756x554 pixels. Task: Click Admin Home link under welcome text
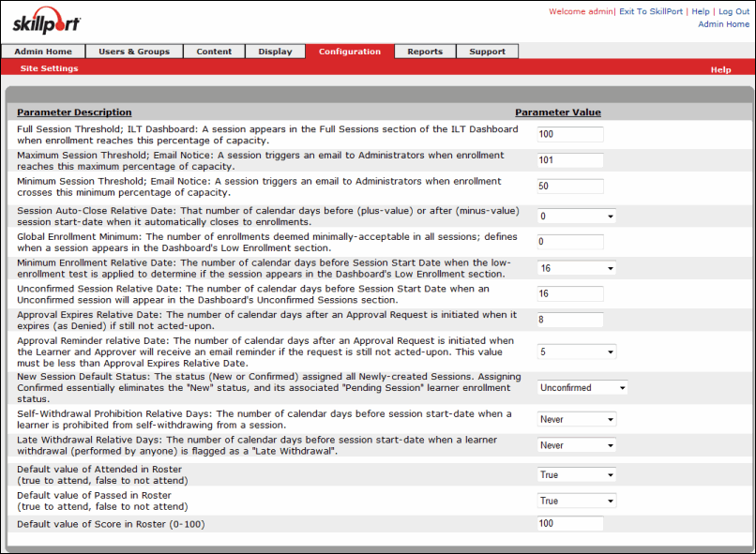(x=723, y=24)
